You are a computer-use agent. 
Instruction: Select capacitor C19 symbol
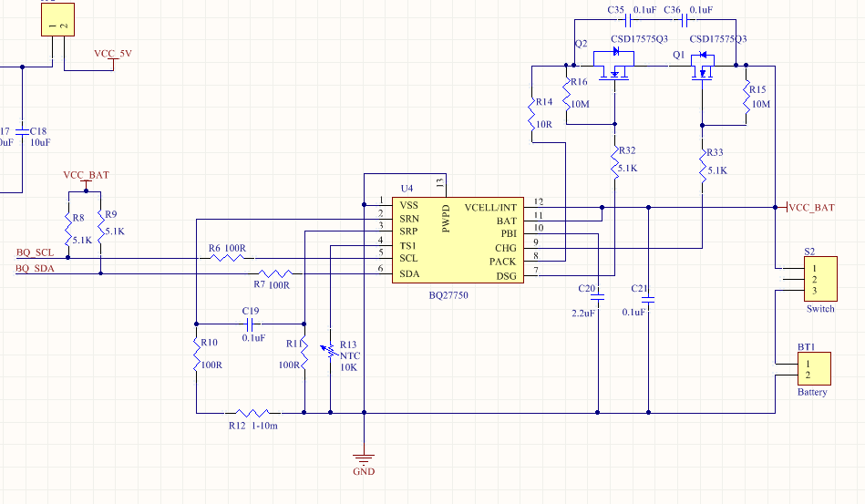[251, 324]
